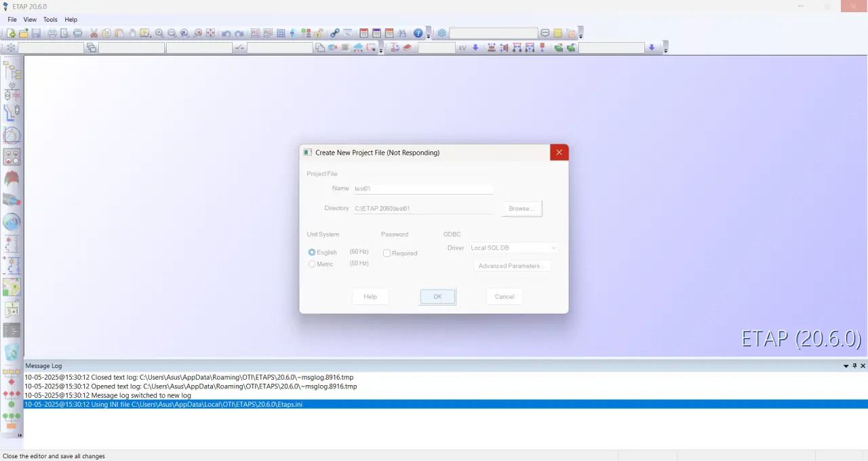868x461 pixels.
Task: Click the yellow sticky note icon
Action: 557,33
